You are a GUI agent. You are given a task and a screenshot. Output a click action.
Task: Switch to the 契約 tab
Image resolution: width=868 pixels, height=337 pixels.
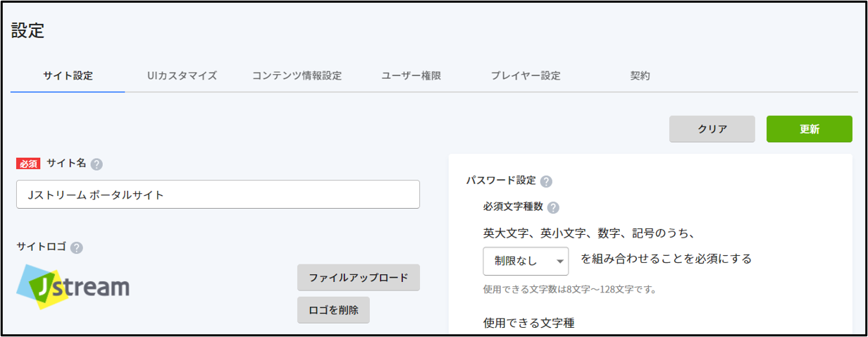[x=640, y=76]
